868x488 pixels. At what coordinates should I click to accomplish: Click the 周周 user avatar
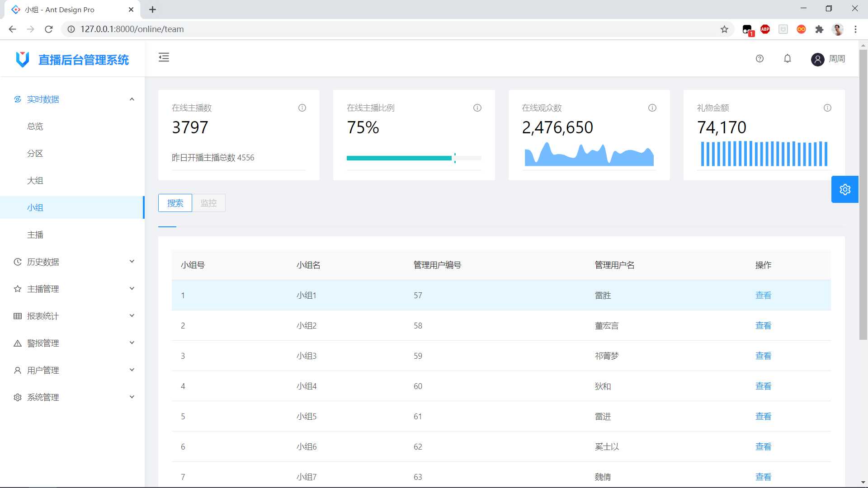(x=817, y=59)
